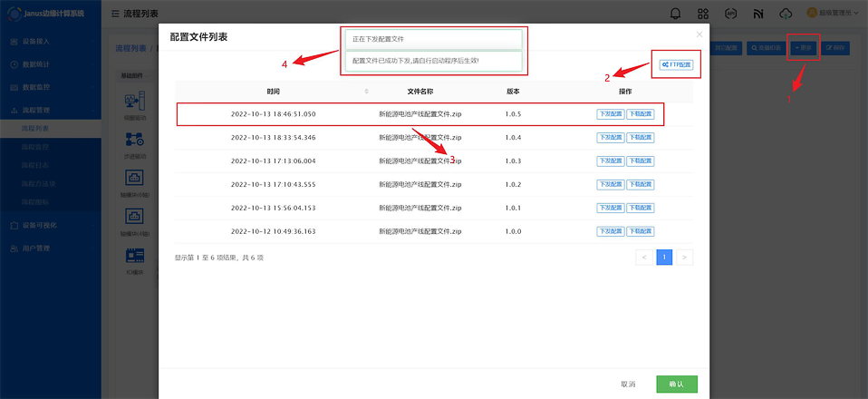The height and width of the screenshot is (399, 868).
Task: Click the API icon in top bar
Action: [730, 14]
